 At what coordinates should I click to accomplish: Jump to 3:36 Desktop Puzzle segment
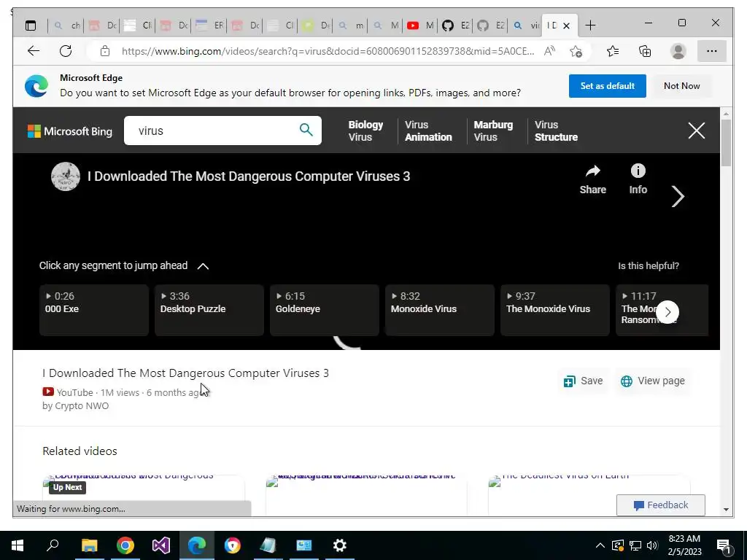209,310
